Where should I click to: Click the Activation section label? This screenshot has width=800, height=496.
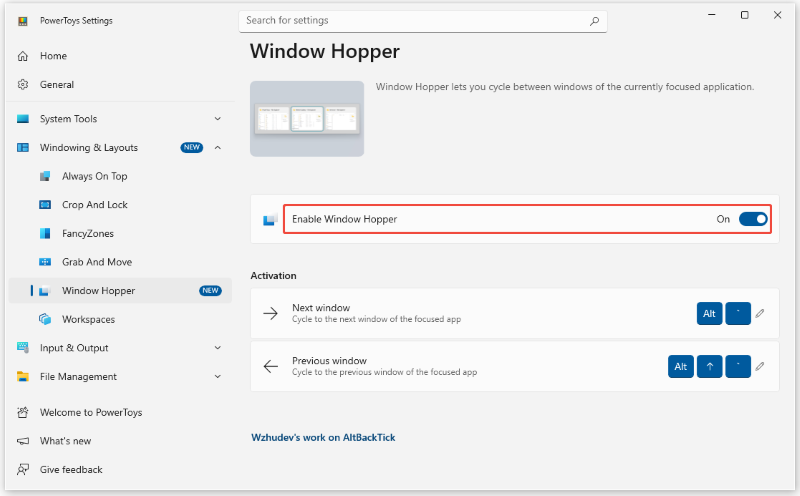click(273, 276)
